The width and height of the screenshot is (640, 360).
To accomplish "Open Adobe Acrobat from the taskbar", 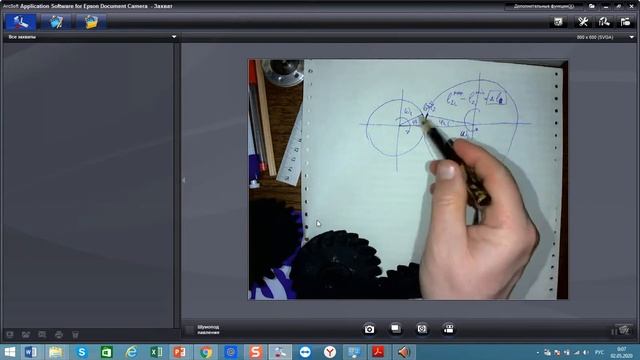I will pyautogui.click(x=379, y=352).
